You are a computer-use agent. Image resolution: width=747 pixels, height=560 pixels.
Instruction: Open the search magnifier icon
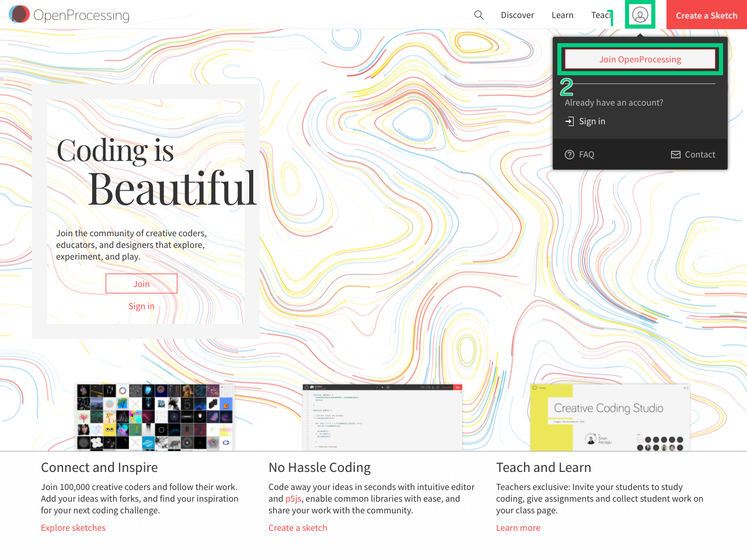479,15
